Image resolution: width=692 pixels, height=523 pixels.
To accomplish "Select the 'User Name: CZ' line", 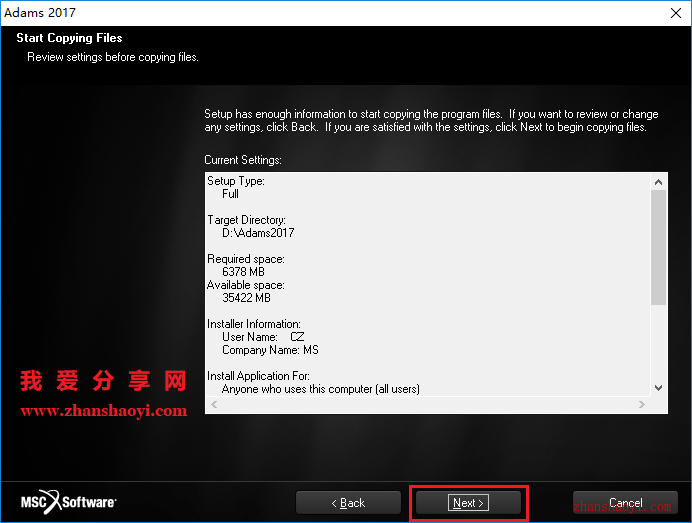I will click(x=263, y=337).
